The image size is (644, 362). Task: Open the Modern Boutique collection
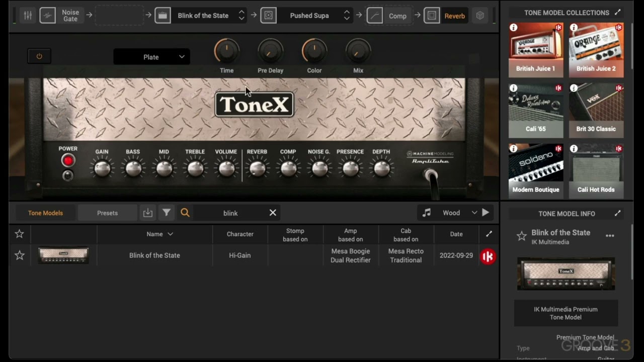tap(536, 171)
